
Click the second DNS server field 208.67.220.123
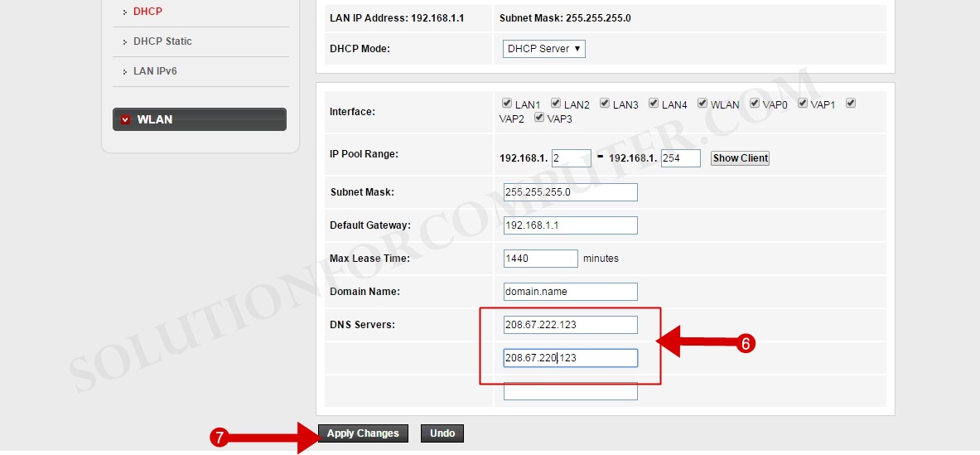(x=571, y=358)
